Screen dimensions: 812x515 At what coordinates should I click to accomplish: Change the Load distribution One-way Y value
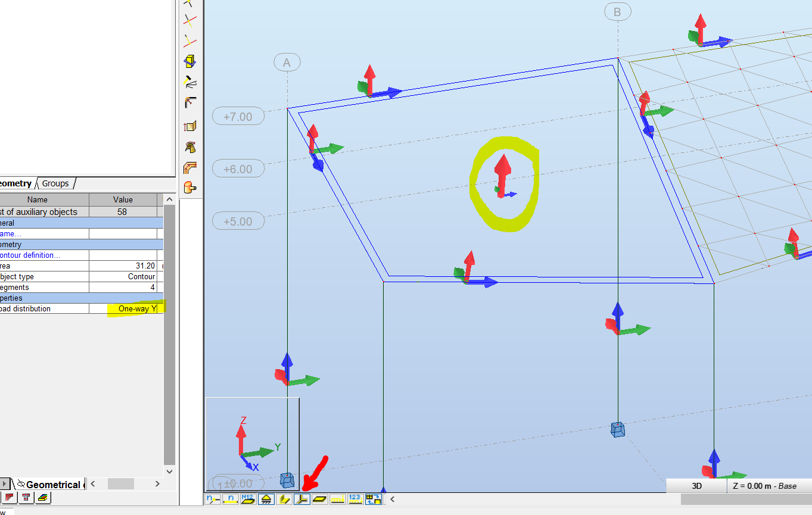(136, 308)
